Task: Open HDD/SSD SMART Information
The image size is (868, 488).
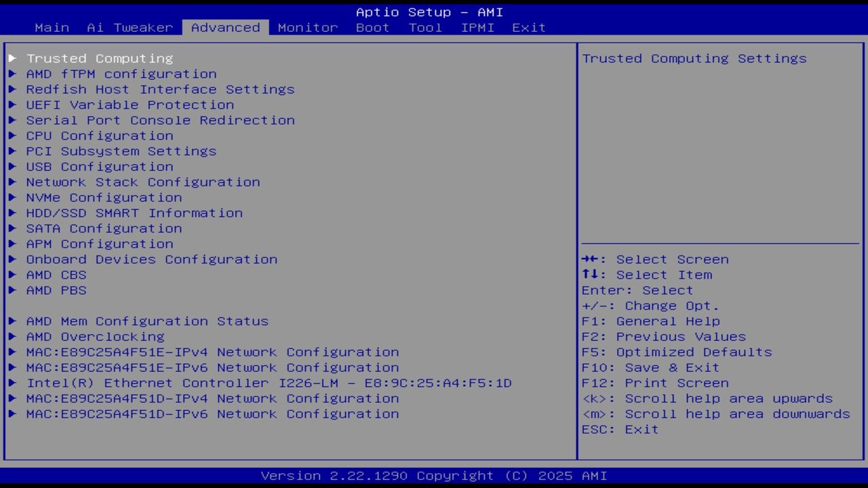Action: point(134,213)
